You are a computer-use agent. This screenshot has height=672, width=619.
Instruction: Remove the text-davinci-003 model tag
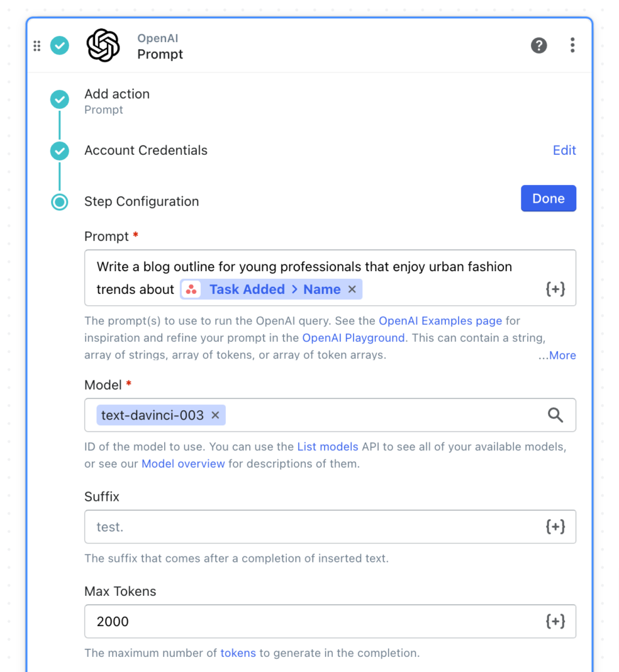(x=215, y=415)
